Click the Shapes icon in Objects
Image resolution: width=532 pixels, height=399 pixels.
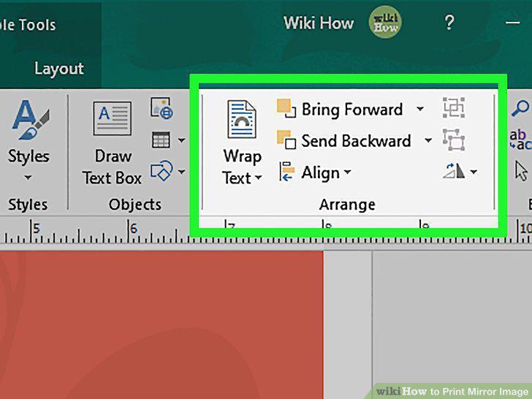161,170
